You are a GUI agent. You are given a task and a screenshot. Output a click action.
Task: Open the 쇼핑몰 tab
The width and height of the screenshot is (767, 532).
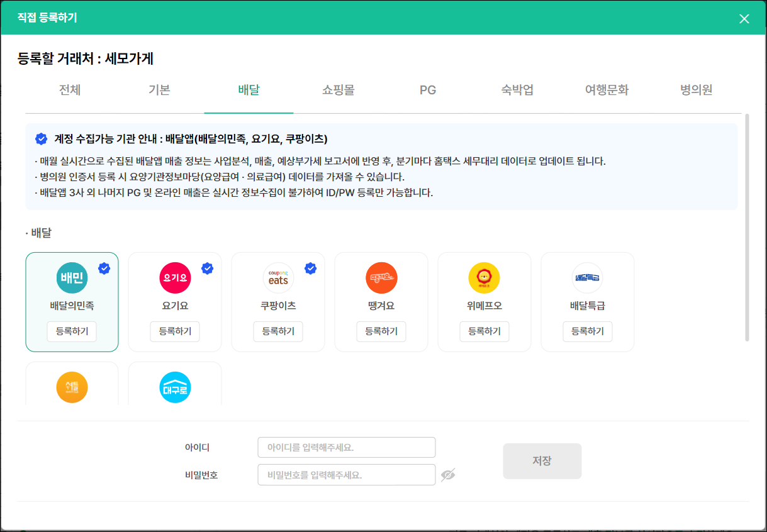pos(338,90)
